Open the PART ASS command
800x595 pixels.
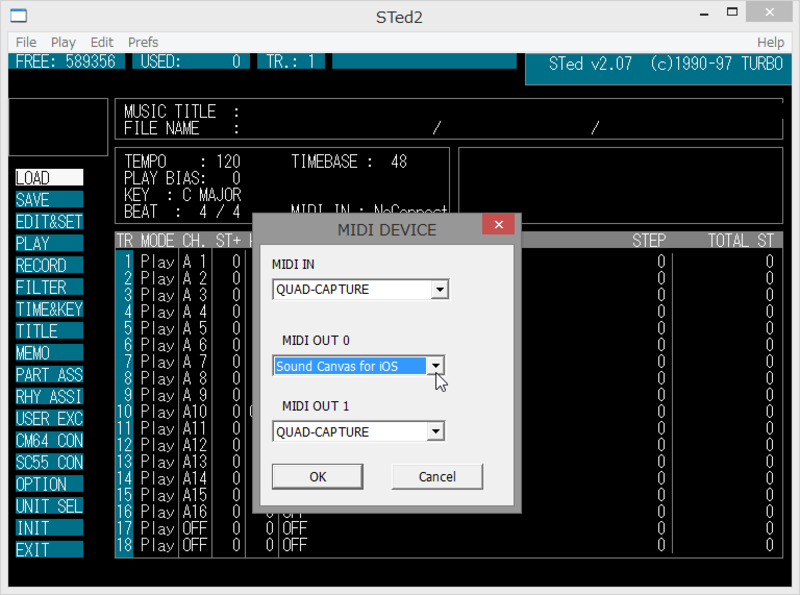49,375
